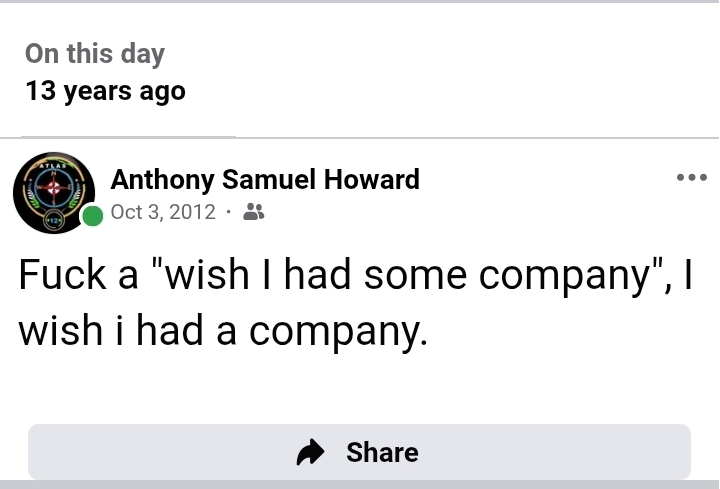Click the share arrow icon
This screenshot has height=489, width=720.
click(x=312, y=453)
